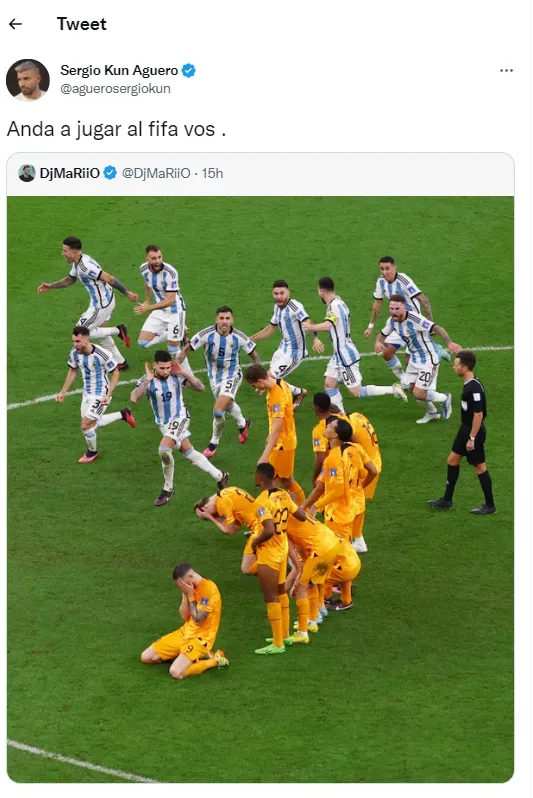Open DjMaRiiO's small avatar in quoted tweet
This screenshot has height=798, width=533.
click(26, 173)
